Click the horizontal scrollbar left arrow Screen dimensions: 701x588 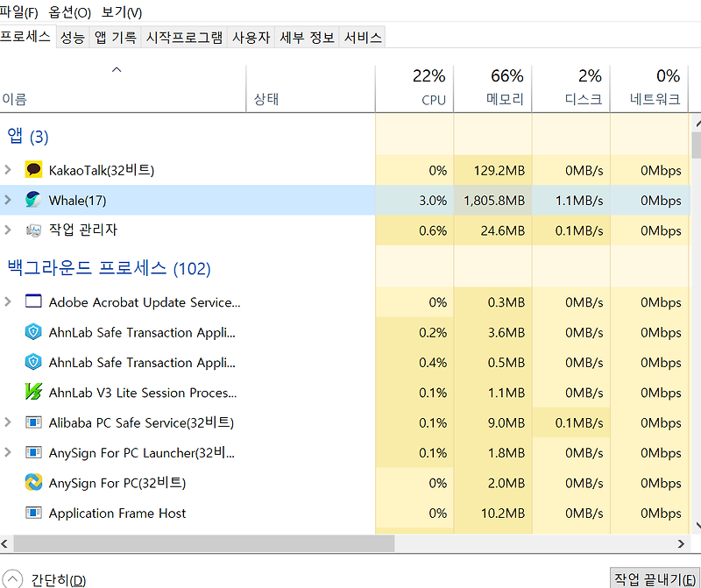[x=5, y=543]
